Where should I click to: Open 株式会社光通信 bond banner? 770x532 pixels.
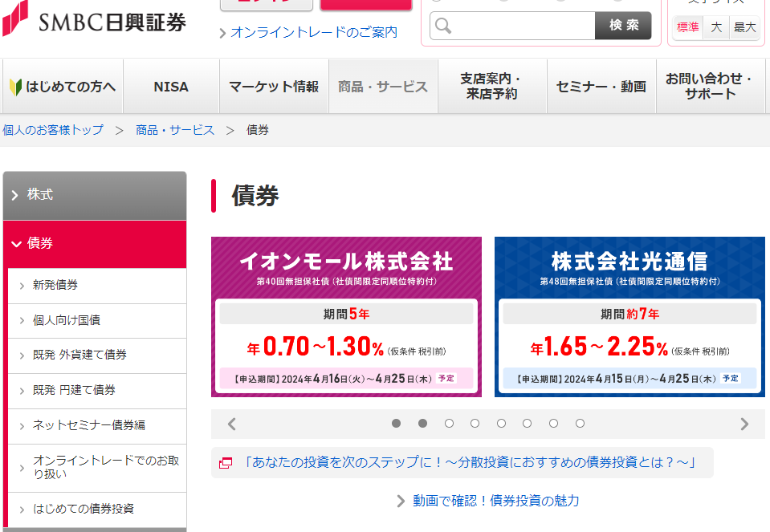click(629, 317)
